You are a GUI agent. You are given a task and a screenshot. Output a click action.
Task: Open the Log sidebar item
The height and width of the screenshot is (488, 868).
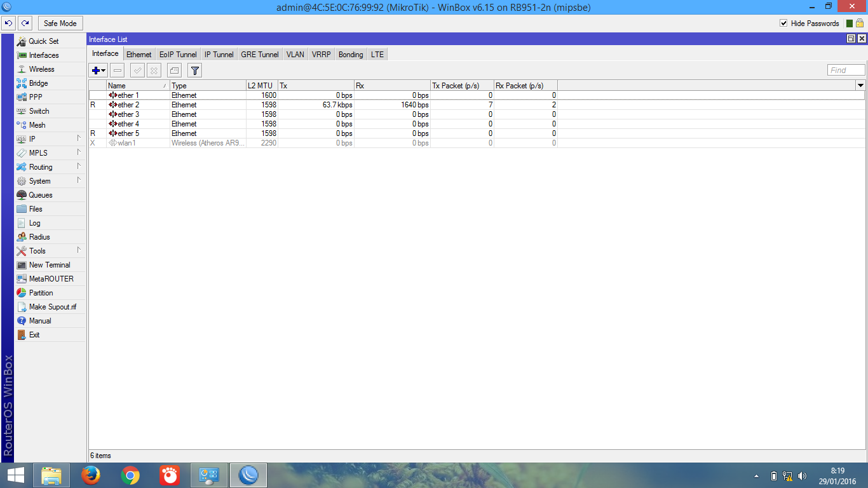(50, 223)
